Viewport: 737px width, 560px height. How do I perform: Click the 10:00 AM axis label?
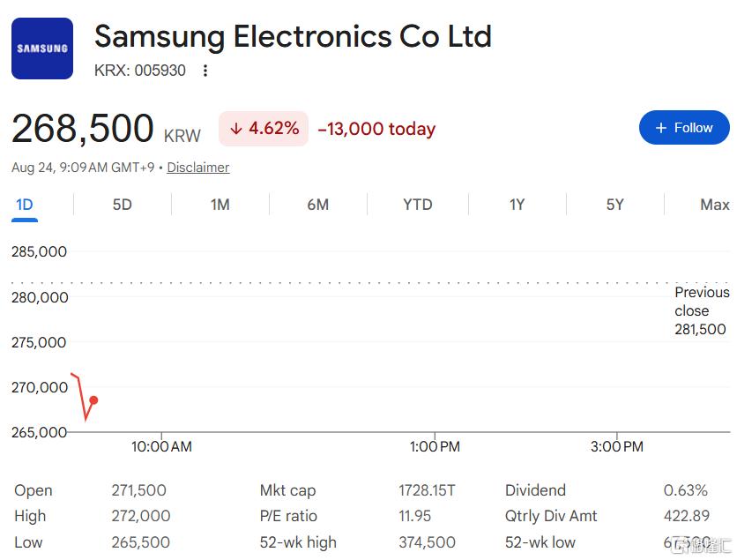click(x=161, y=446)
